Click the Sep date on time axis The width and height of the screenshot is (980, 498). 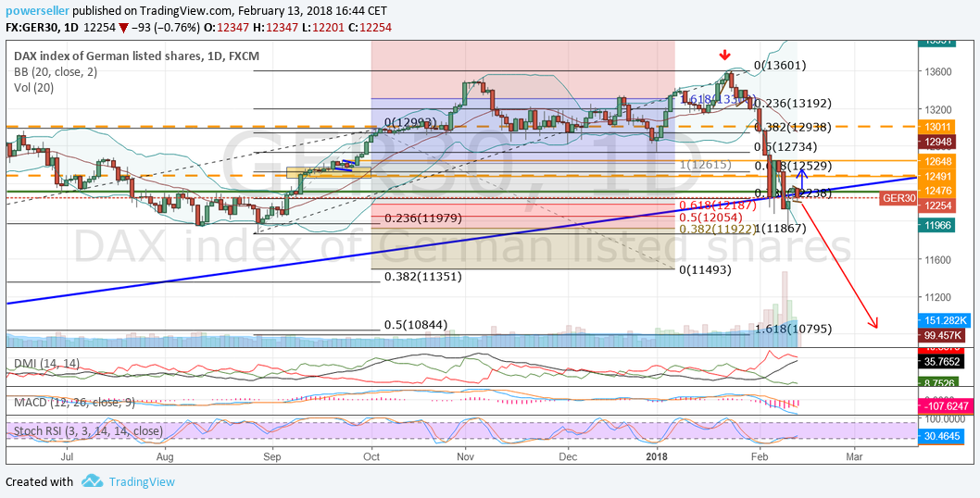coord(272,457)
